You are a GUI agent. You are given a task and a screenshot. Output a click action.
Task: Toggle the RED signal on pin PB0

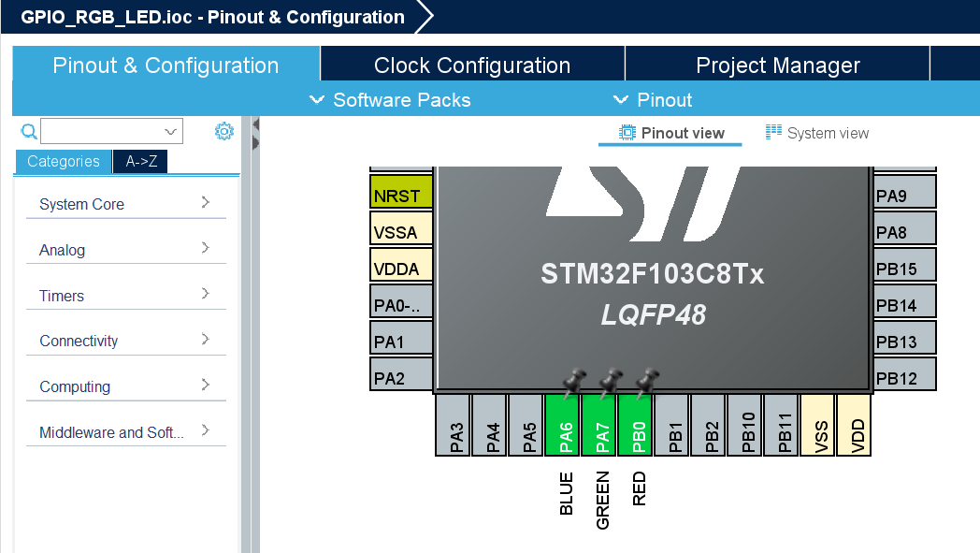pyautogui.click(x=637, y=424)
